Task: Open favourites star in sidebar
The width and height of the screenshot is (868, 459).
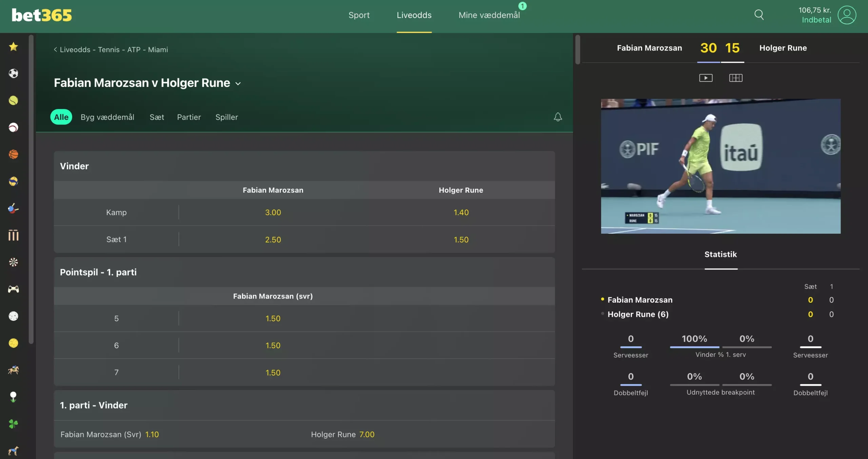Action: tap(14, 46)
